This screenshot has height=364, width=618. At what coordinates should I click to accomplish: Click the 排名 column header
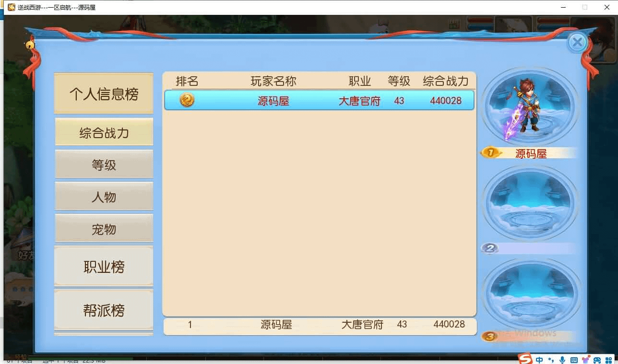pos(187,81)
